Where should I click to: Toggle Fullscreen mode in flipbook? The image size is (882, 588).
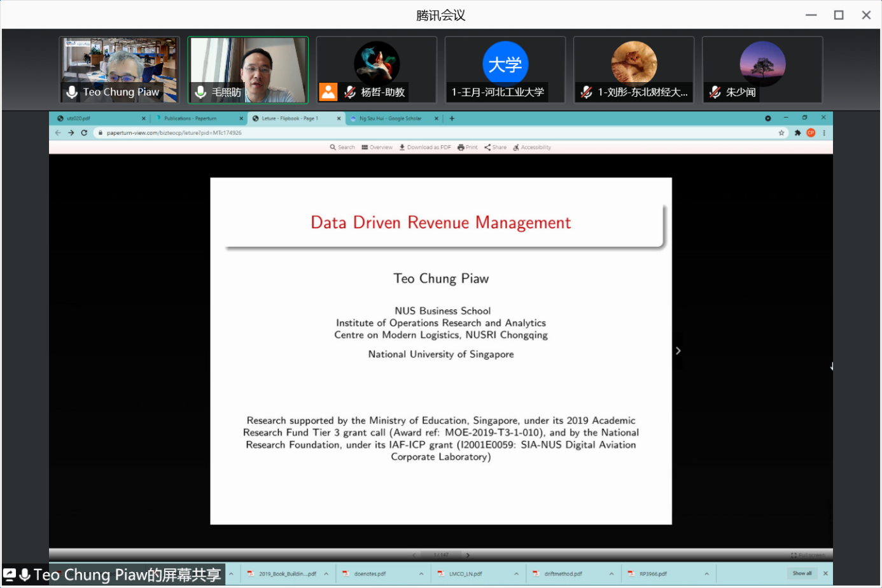[808, 555]
